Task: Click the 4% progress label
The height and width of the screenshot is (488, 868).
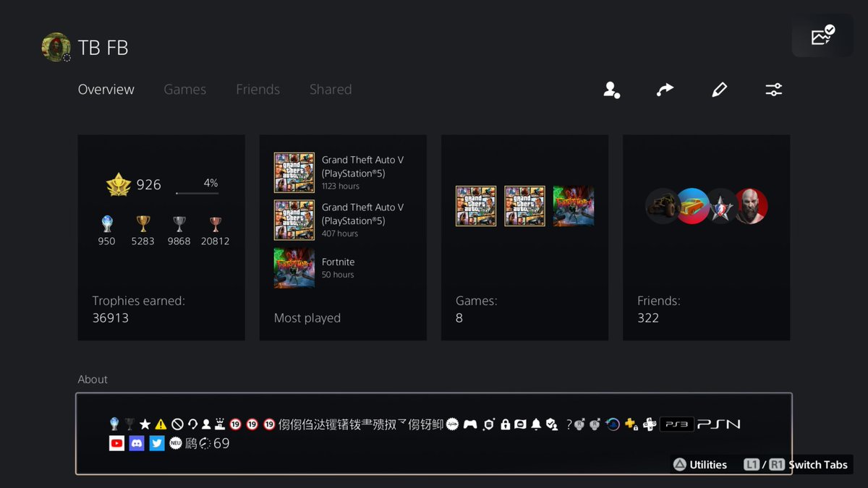Action: pos(210,183)
